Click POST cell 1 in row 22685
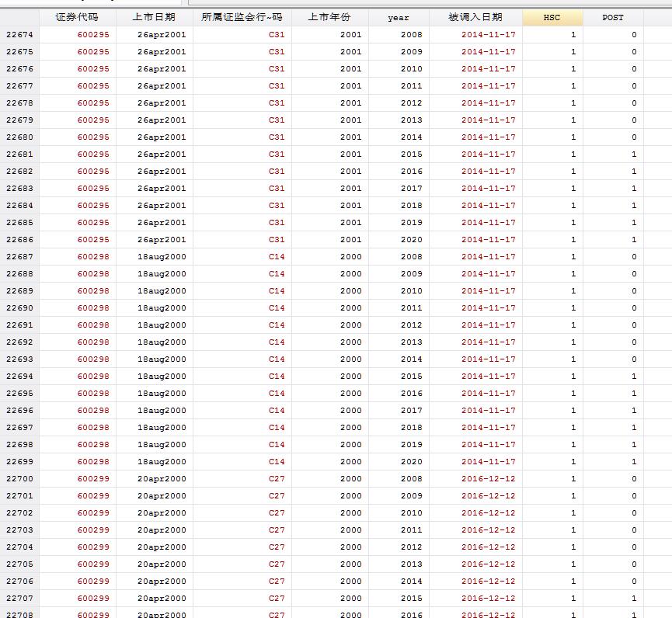Image resolution: width=672 pixels, height=618 pixels. click(x=613, y=223)
